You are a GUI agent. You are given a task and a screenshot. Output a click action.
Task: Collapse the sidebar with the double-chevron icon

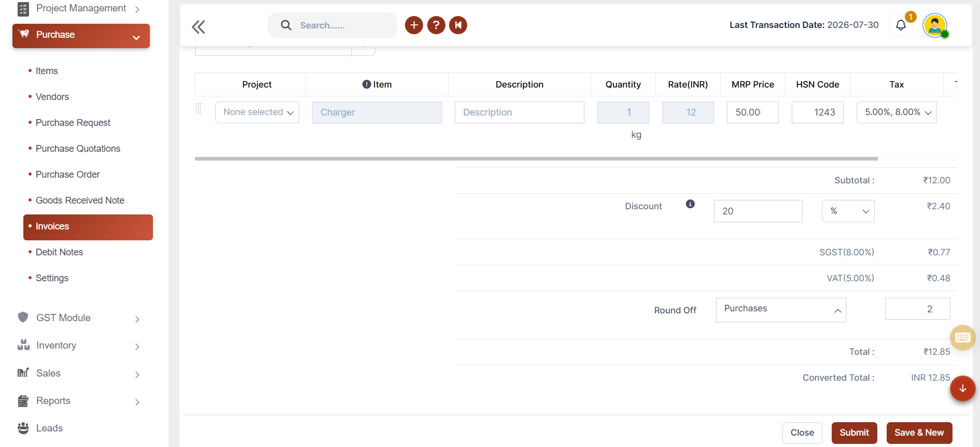pyautogui.click(x=199, y=26)
